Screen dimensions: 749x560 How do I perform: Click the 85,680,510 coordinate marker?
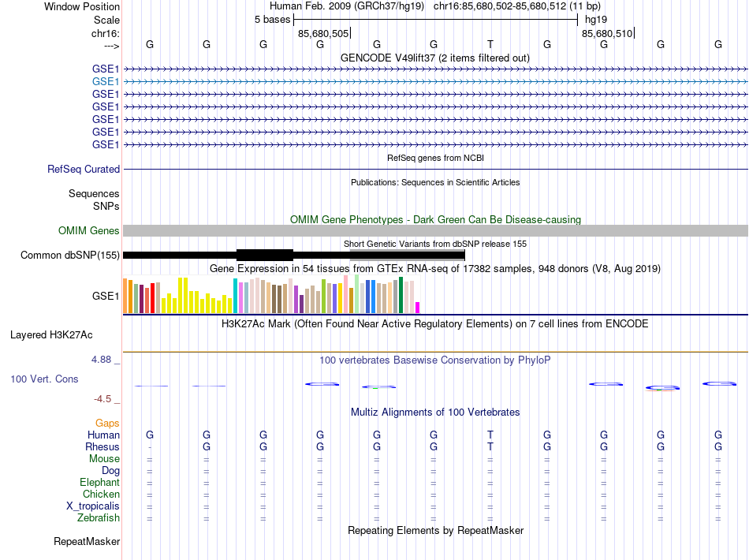pos(607,33)
